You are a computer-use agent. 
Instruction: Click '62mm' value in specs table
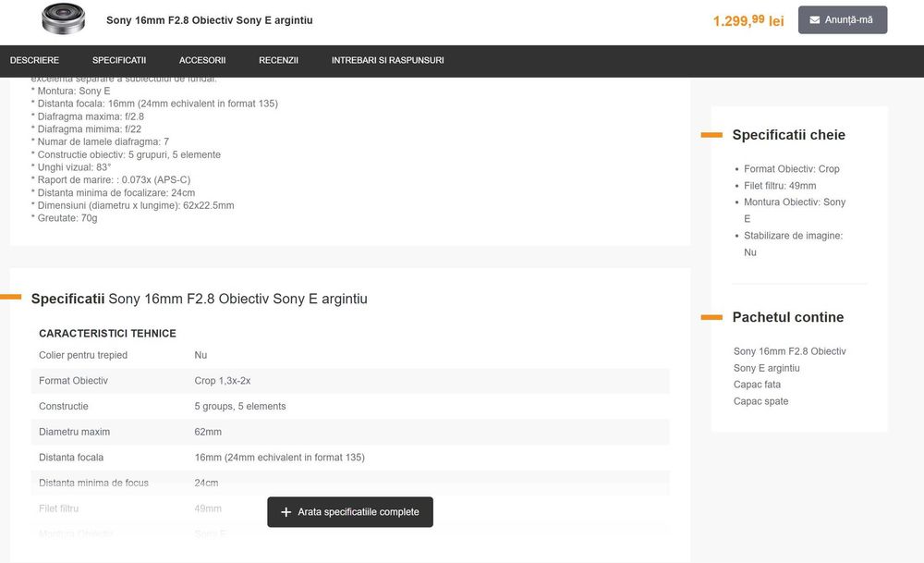point(208,432)
